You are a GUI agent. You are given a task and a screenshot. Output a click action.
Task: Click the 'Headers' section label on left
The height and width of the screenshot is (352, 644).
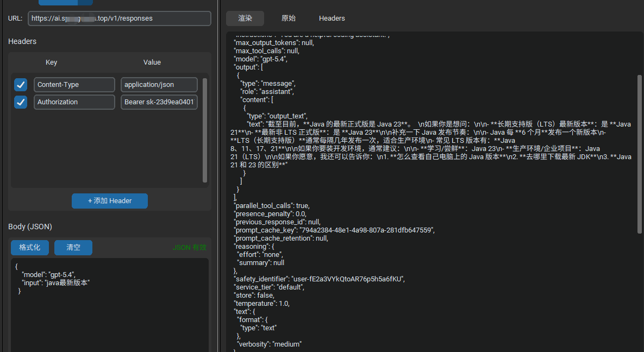[22, 41]
